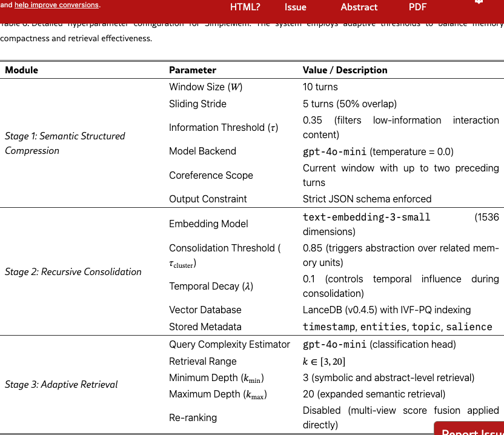Select the "Stage 2: Recursive Consolidation" cell
The height and width of the screenshot is (435, 504).
click(x=73, y=271)
